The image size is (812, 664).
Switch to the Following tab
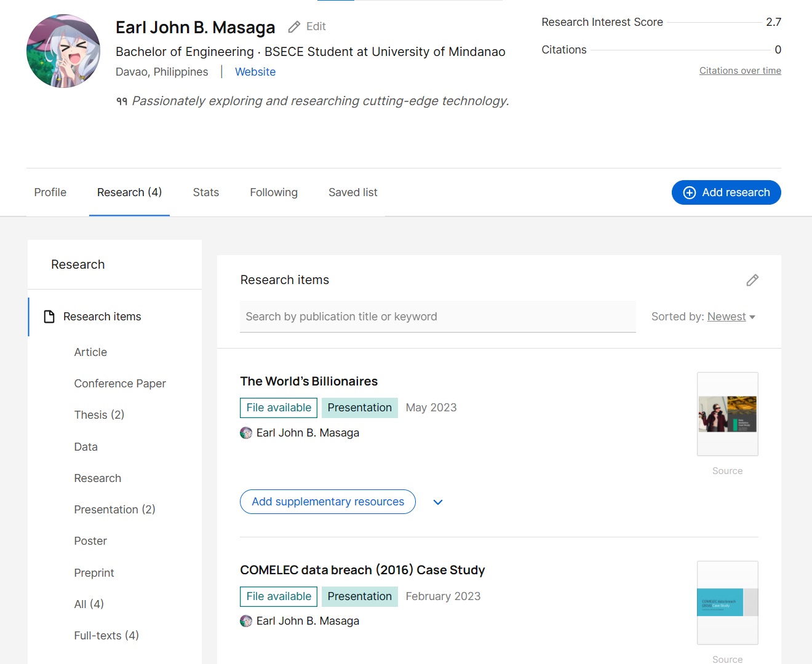273,192
